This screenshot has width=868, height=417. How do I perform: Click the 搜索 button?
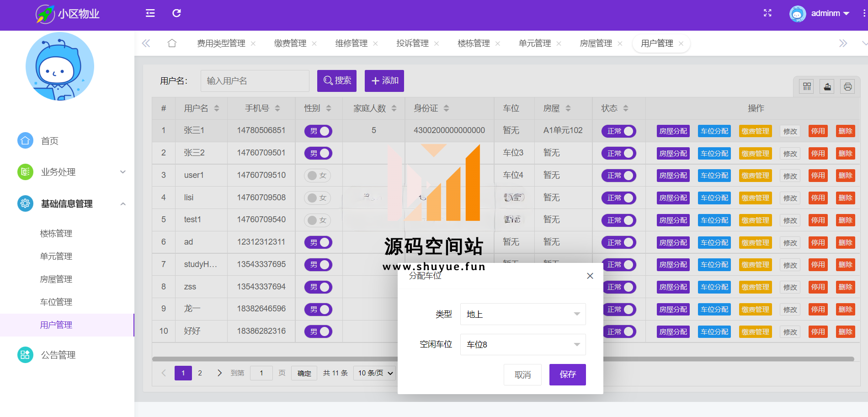[337, 81]
